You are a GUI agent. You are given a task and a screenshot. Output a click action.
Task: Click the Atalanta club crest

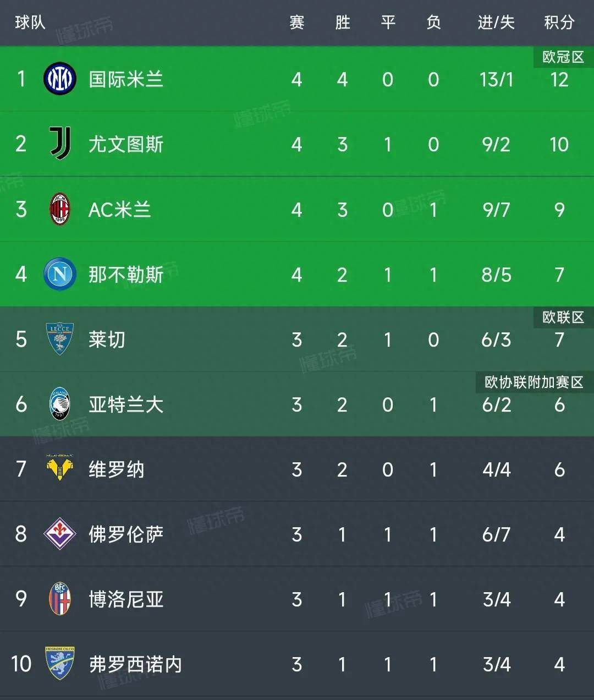tap(59, 404)
